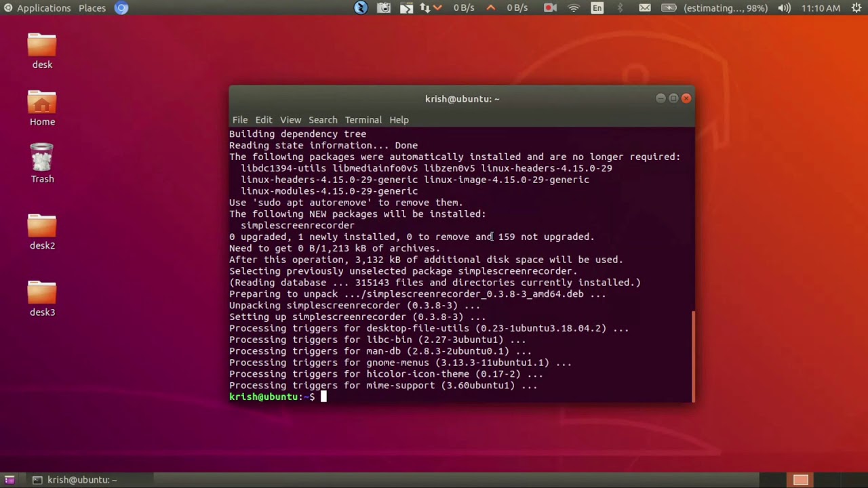Open the desk2 folder icon
The width and height of the screenshot is (868, 488).
42,226
